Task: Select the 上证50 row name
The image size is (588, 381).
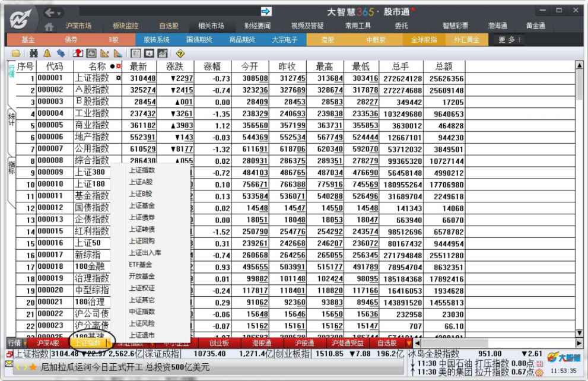Action: pyautogui.click(x=88, y=243)
